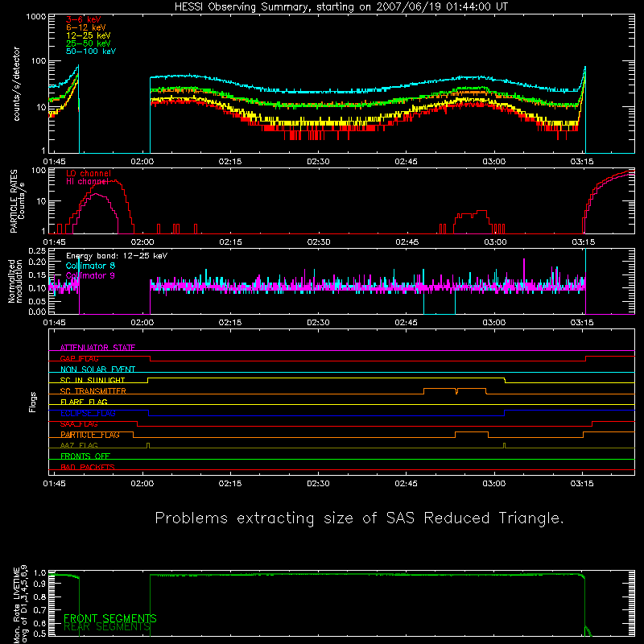Click the olive flag spike near 02:00

point(148,445)
